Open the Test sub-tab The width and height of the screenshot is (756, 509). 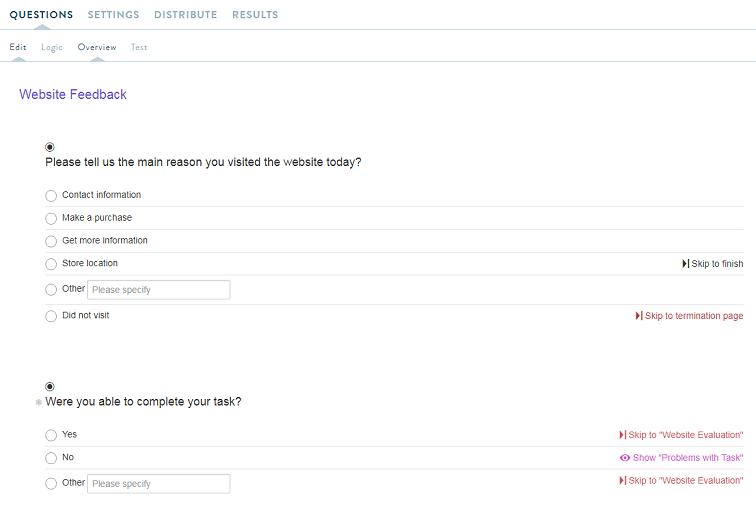coord(139,47)
